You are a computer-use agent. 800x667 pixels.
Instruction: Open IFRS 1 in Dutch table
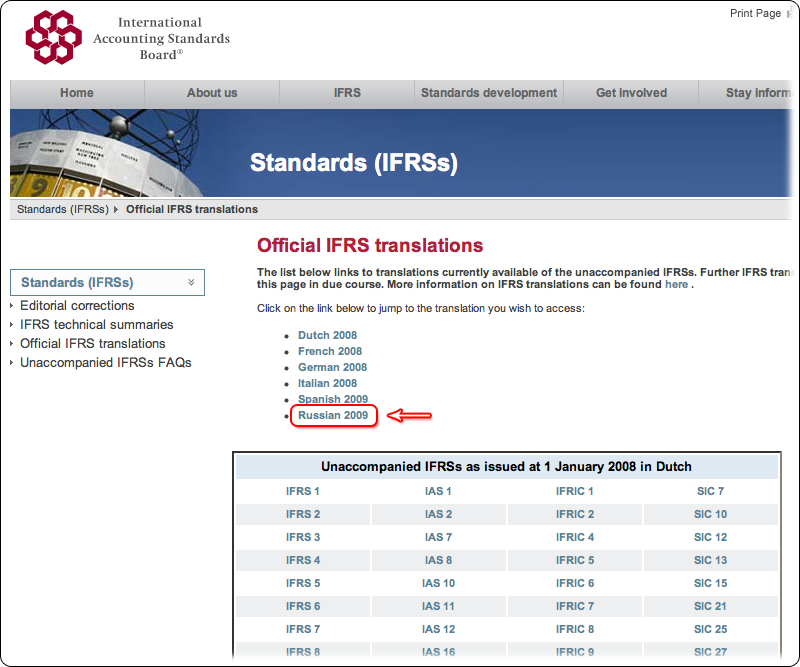(303, 491)
